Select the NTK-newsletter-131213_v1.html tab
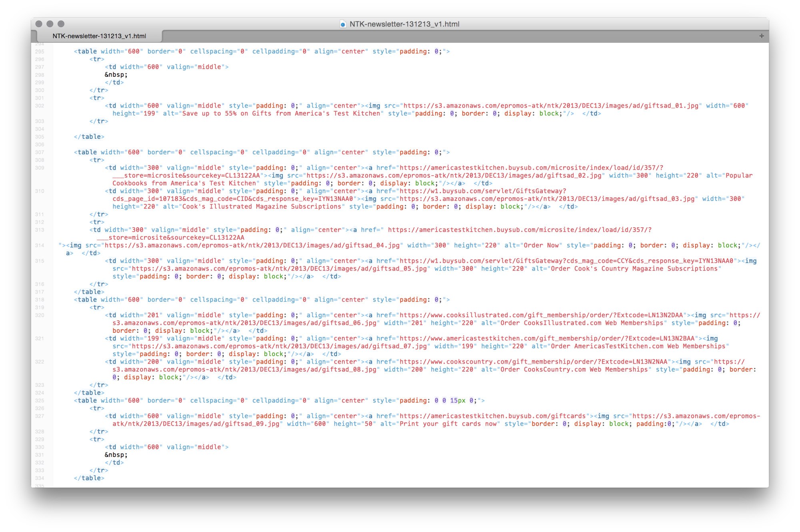The width and height of the screenshot is (800, 532). 99,36
